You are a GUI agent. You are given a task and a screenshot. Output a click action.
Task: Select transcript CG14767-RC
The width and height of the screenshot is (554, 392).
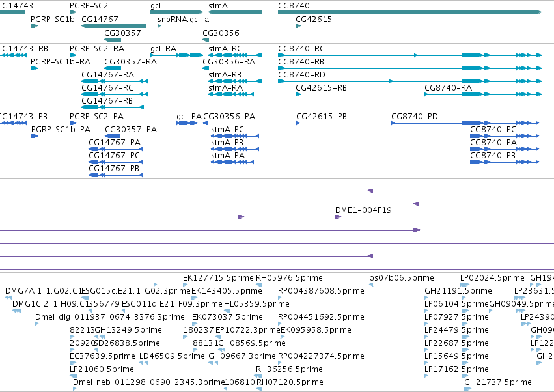click(115, 94)
